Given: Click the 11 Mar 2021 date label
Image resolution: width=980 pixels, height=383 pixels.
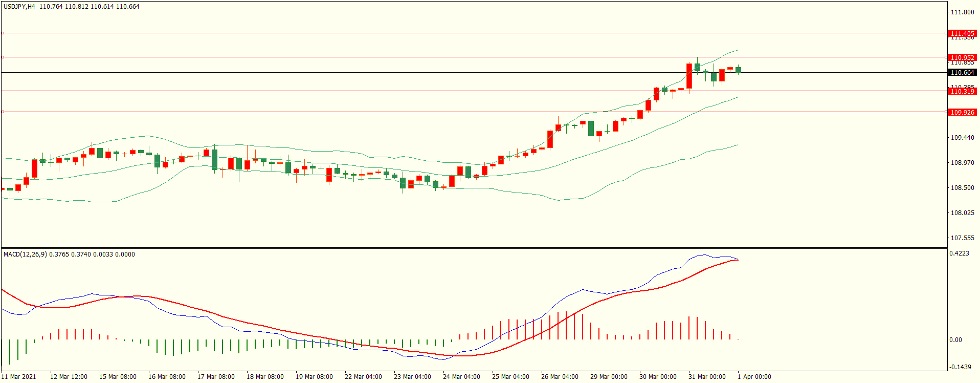Looking at the screenshot, I should pyautogui.click(x=19, y=377).
